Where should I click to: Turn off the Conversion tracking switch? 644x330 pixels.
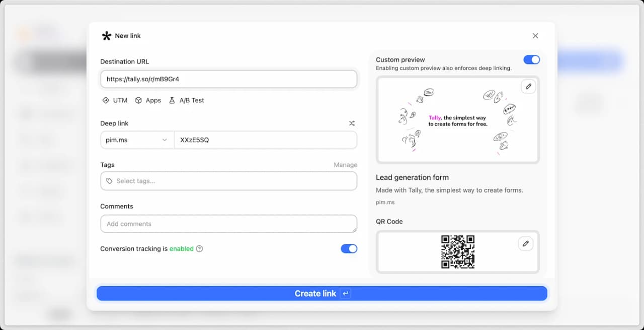(349, 249)
